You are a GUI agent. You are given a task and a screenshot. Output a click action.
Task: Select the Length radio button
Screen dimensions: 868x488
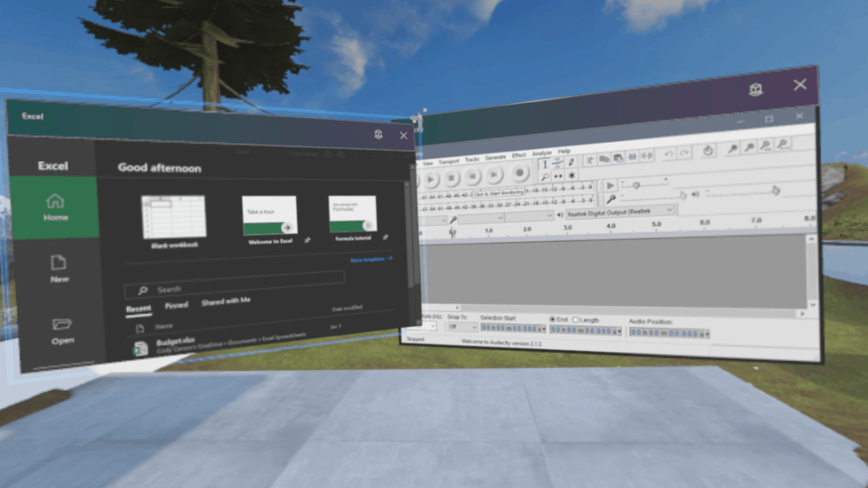point(575,320)
